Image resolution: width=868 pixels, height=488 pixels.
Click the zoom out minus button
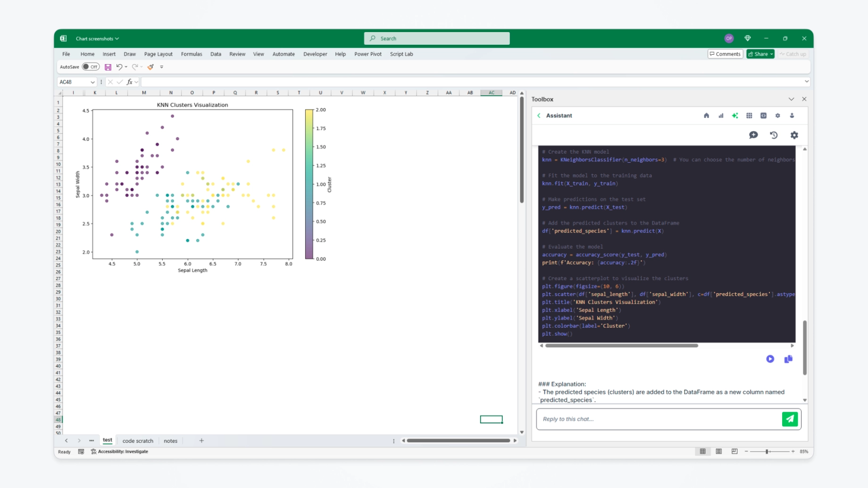746,452
